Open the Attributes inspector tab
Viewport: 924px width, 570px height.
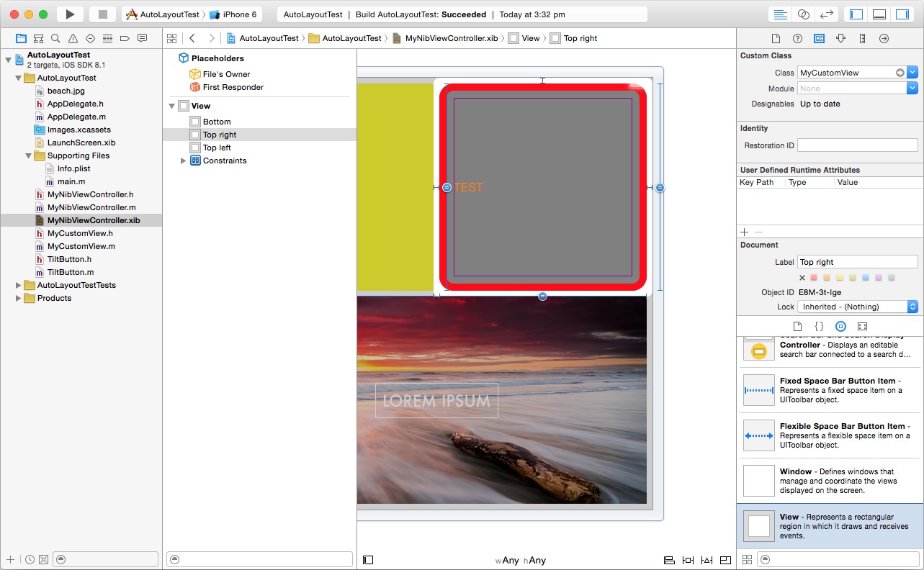[x=840, y=39]
